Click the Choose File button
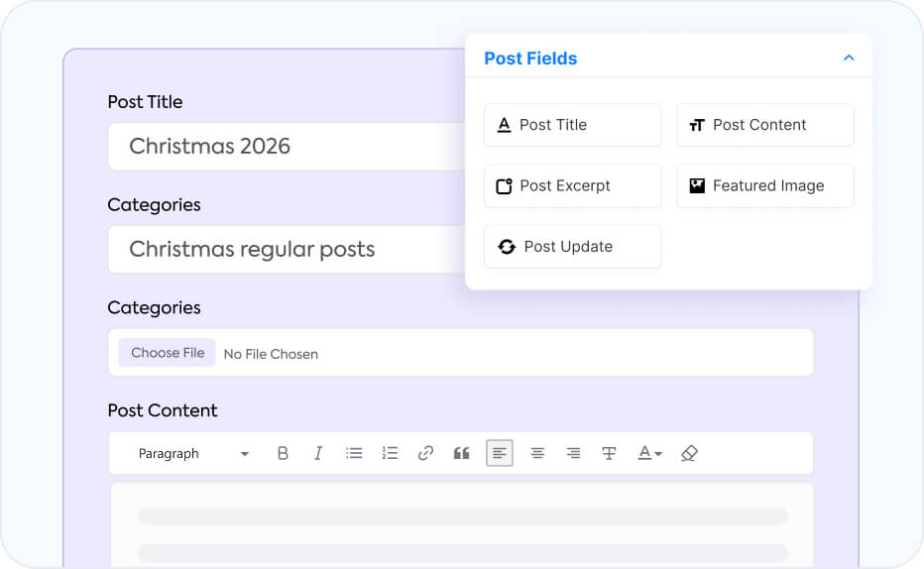 point(168,353)
